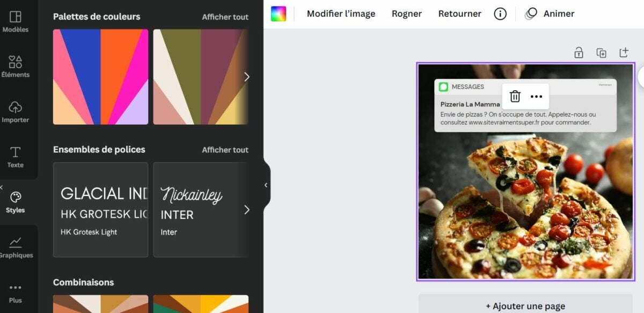Open the three-dots more options menu
Viewport: 644px width, 313px height.
(x=536, y=97)
